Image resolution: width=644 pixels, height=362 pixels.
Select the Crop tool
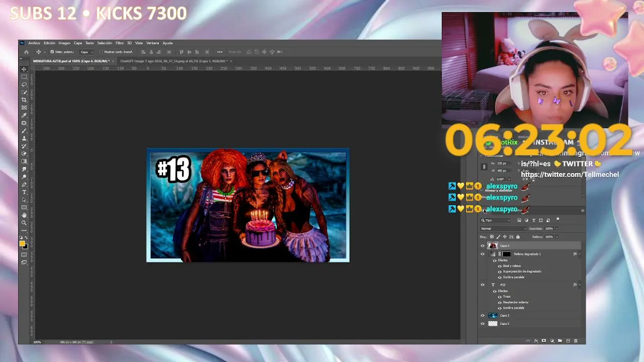coord(24,100)
